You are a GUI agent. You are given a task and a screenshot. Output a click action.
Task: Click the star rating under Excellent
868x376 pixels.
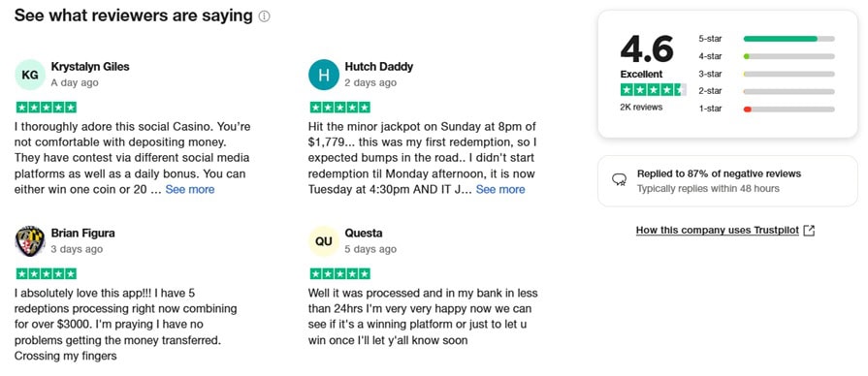tap(654, 89)
